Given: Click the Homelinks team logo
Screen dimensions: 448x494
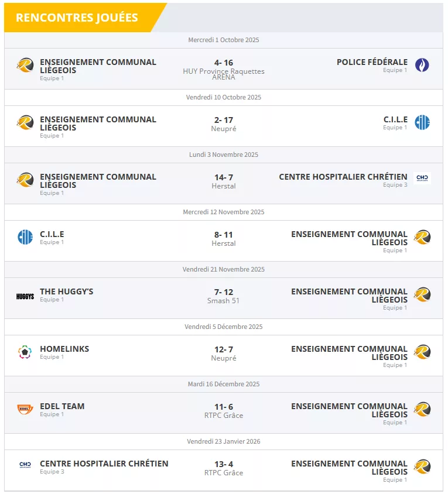Looking at the screenshot, I should tap(25, 352).
